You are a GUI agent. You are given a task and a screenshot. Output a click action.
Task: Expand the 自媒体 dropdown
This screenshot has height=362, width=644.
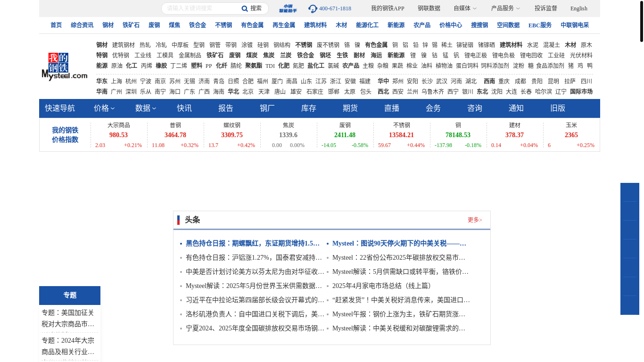[x=465, y=8]
